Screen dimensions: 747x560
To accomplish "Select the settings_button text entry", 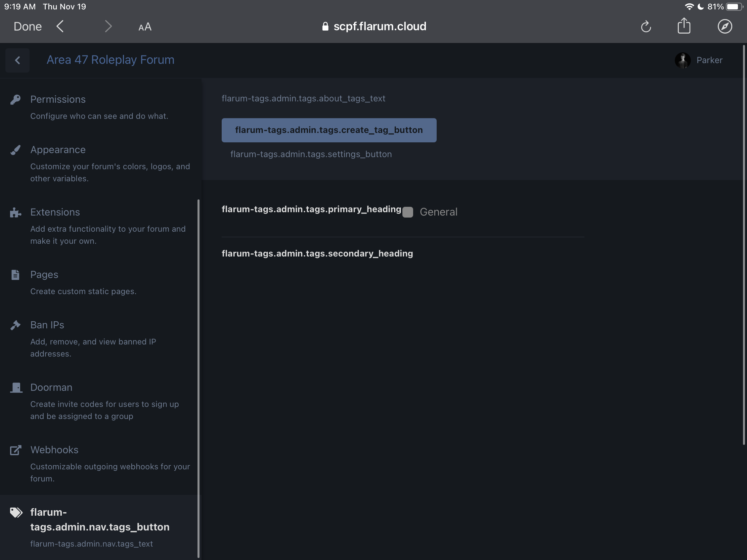I will click(x=311, y=154).
